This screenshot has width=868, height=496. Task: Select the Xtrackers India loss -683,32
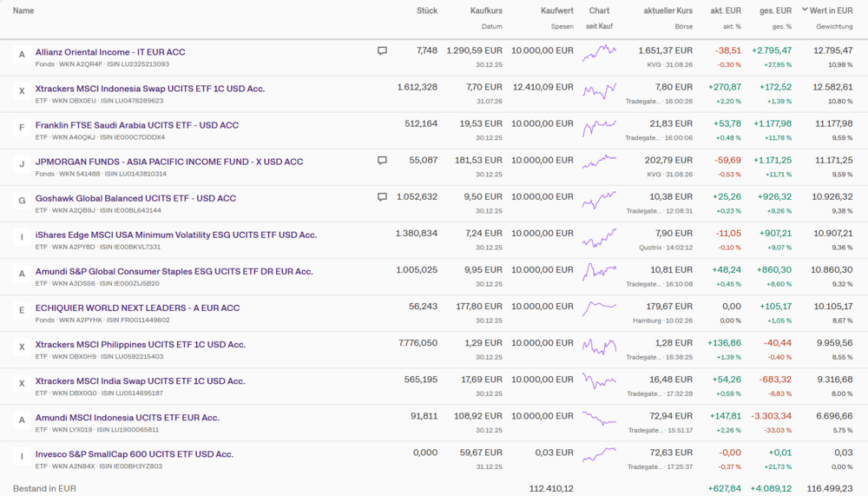(775, 380)
